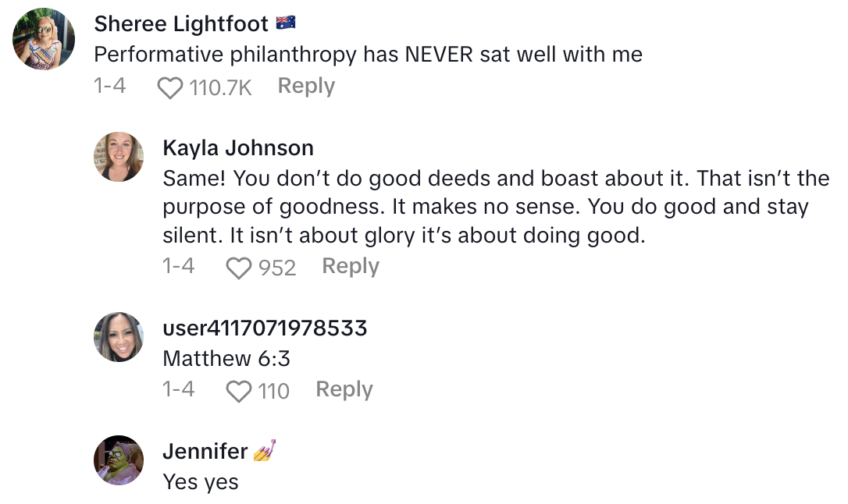
Task: Open Kayla Johnson's profile from her name
Action: pos(238,147)
